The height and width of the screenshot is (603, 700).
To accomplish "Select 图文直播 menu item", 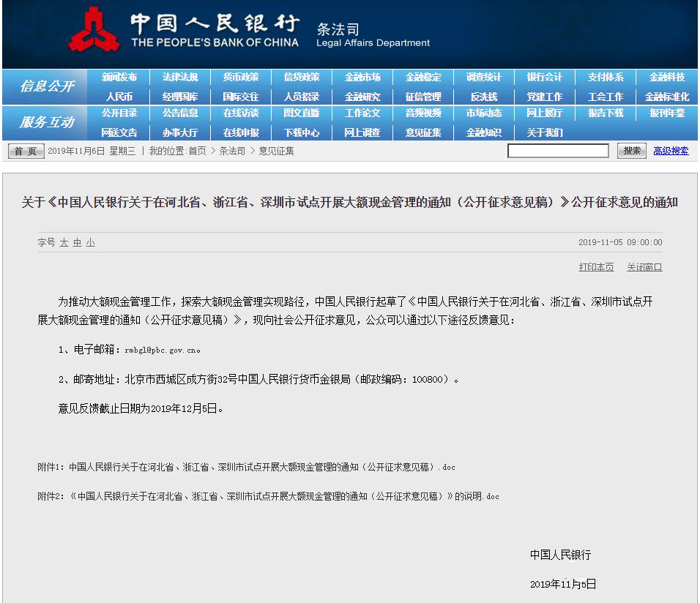I will 302,113.
